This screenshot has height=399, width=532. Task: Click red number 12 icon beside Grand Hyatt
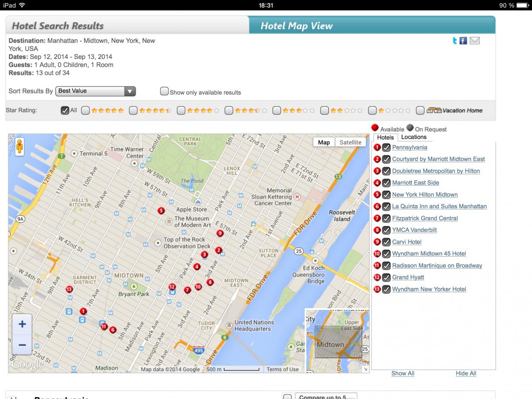[x=377, y=278]
